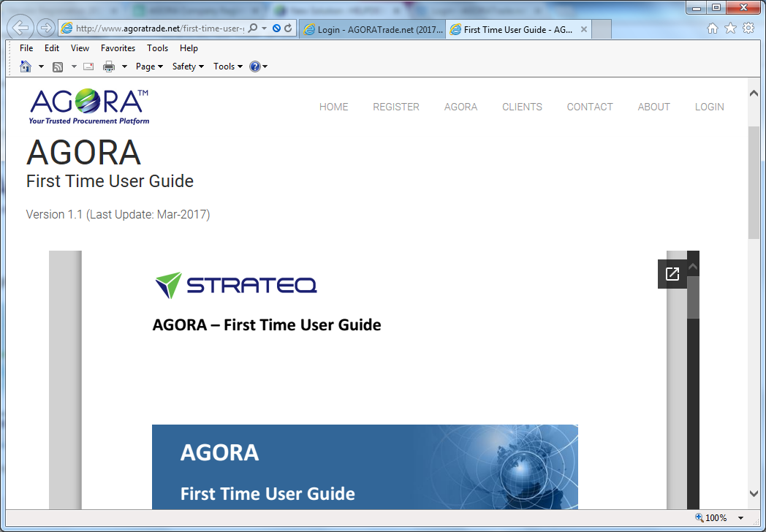The image size is (766, 532).
Task: Open the Edit menu
Action: 52,48
